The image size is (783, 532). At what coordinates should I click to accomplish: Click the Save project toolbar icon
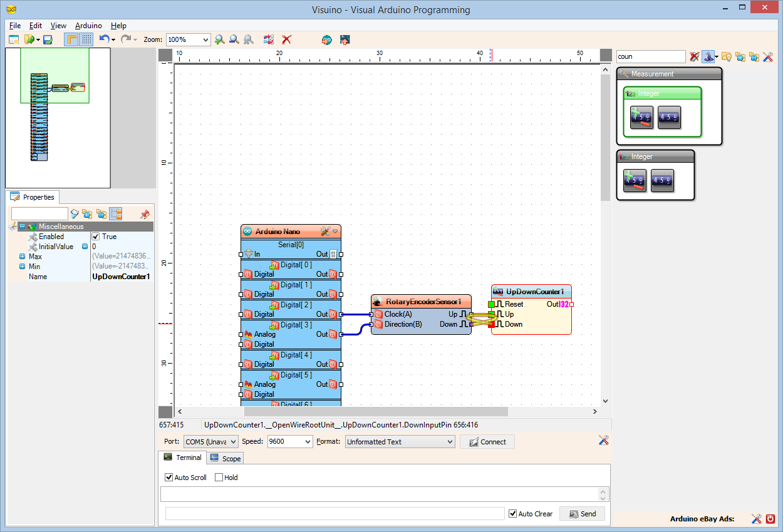coord(48,39)
